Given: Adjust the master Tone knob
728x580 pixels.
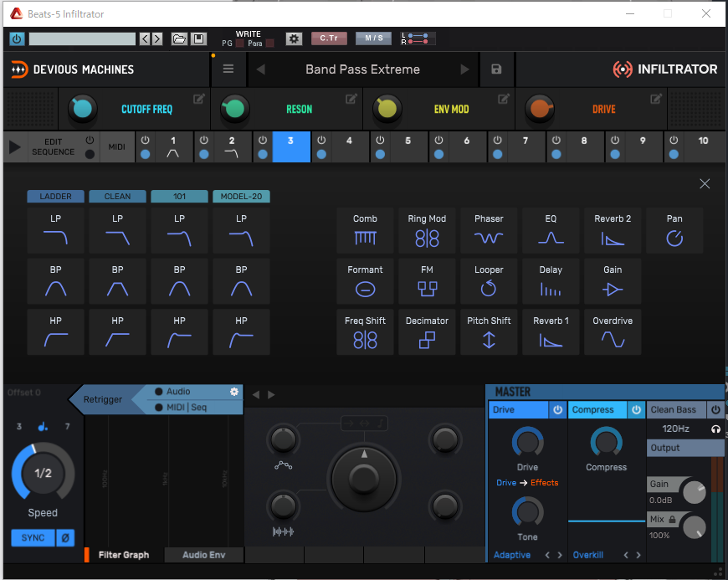Looking at the screenshot, I should point(527,511).
